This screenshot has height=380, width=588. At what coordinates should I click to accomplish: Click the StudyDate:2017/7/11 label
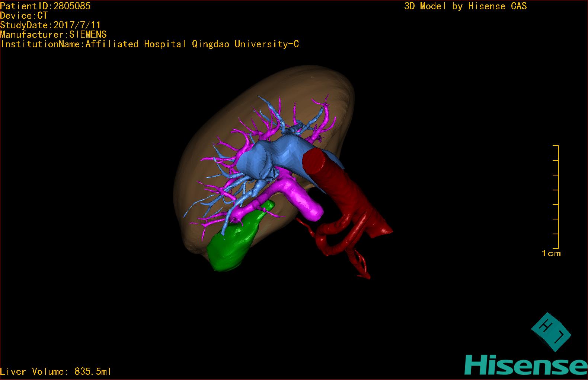coord(50,25)
